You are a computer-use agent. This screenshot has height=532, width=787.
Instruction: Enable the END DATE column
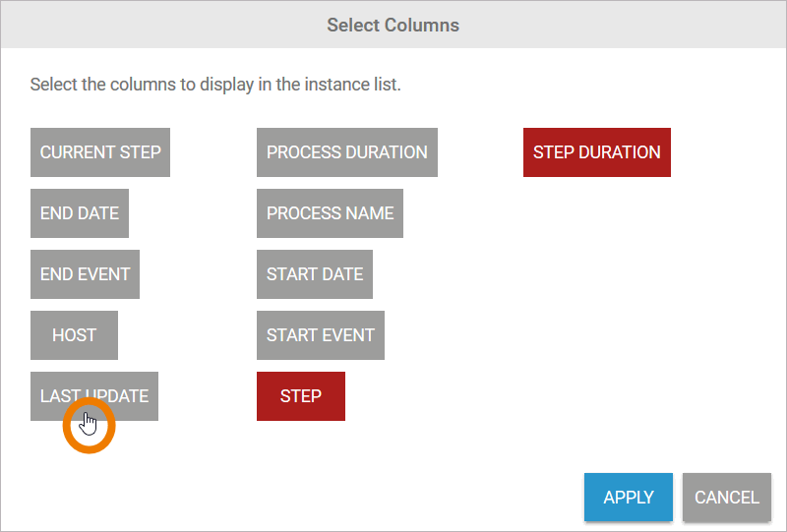coord(80,213)
